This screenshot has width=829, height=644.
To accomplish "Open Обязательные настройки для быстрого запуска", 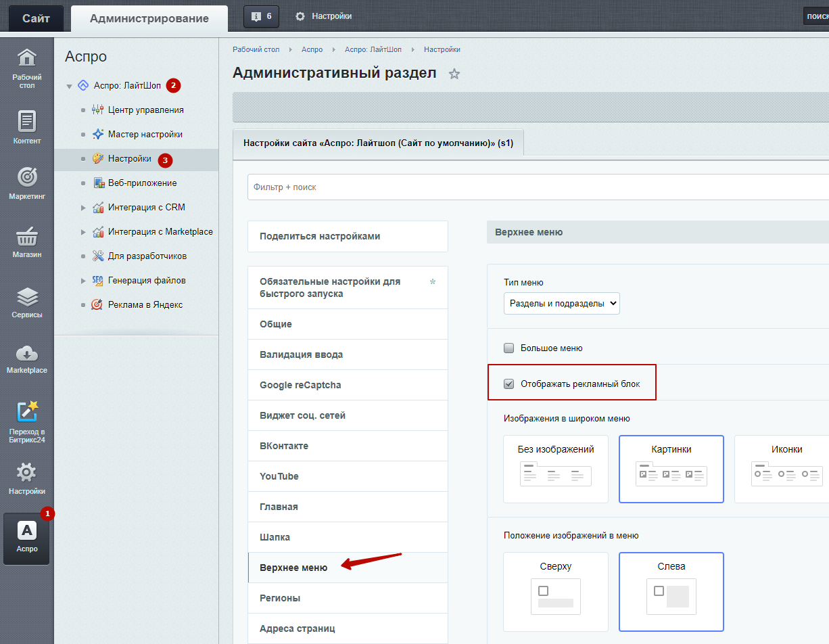I will [348, 287].
